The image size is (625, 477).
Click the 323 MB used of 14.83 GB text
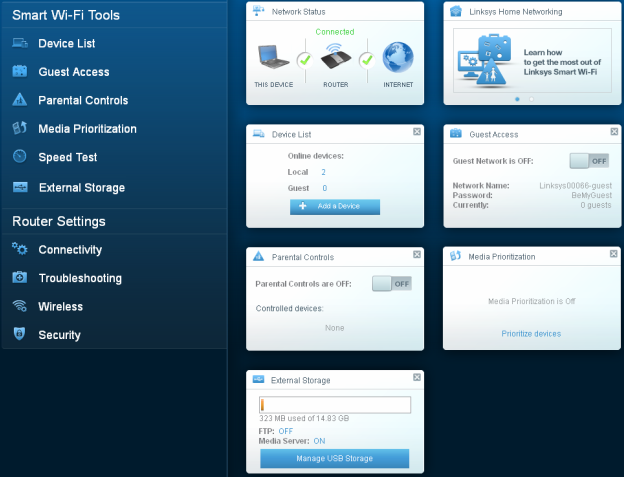[x=304, y=418]
